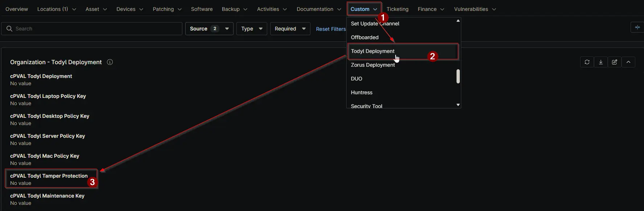
Task: Click the dropdown scrollbar down arrow
Action: [x=458, y=105]
